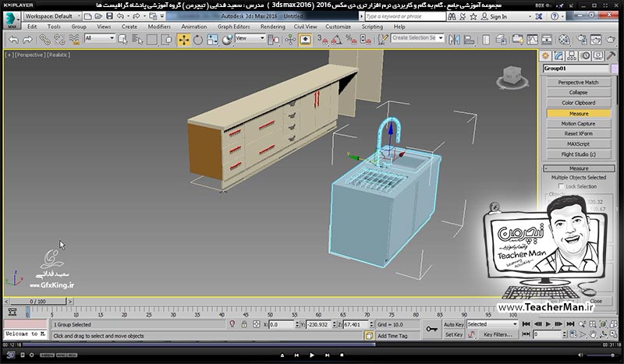Select the Unlink Selection tool
This screenshot has height=364, width=624.
[x=59, y=40]
